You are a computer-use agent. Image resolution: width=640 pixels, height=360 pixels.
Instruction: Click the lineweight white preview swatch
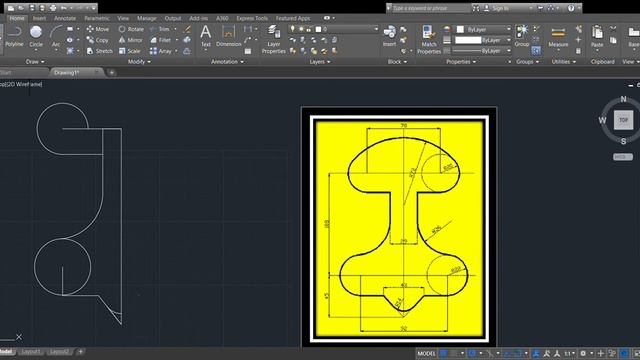point(468,40)
